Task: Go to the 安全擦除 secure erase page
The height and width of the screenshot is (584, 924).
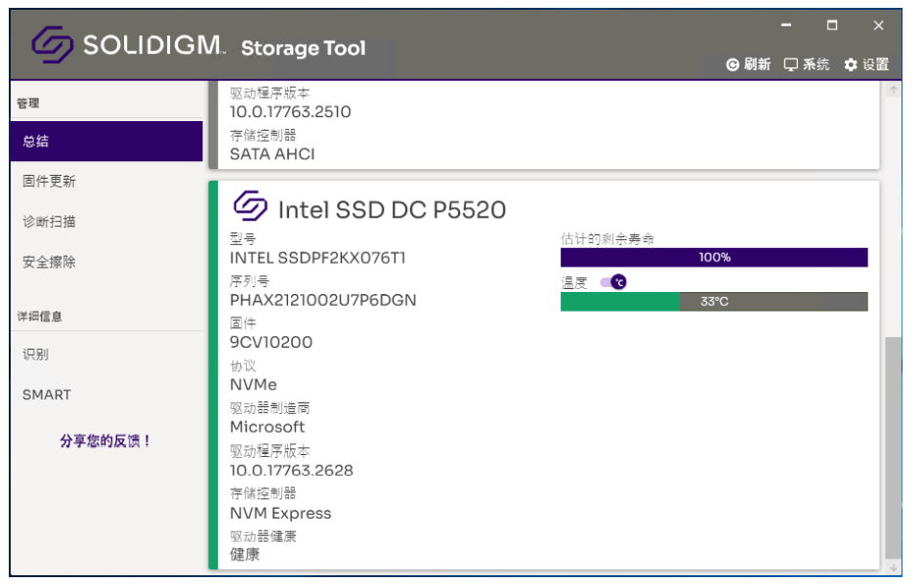Action: click(106, 263)
